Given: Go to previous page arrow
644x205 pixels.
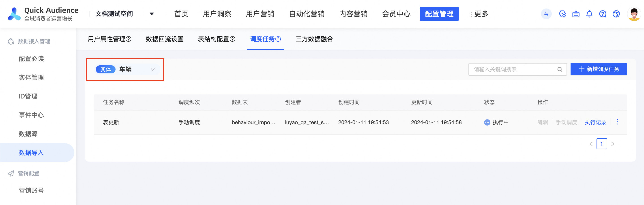Looking at the screenshot, I should (x=591, y=144).
